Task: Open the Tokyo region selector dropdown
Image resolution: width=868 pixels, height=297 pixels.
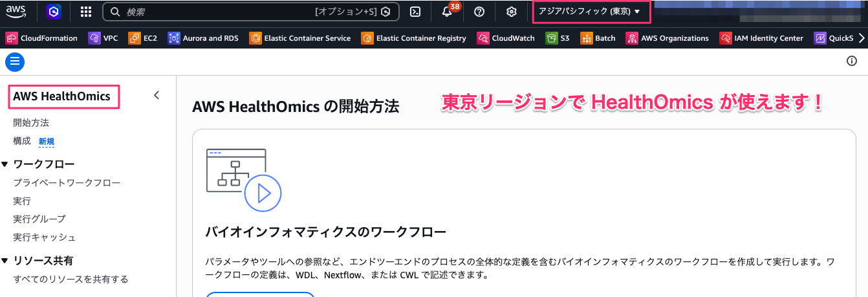Action: 590,12
